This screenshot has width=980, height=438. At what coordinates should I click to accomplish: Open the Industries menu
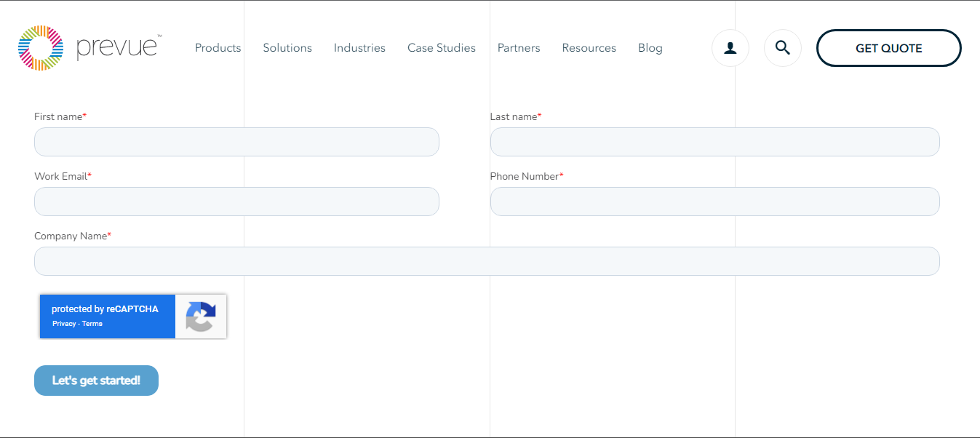click(359, 47)
